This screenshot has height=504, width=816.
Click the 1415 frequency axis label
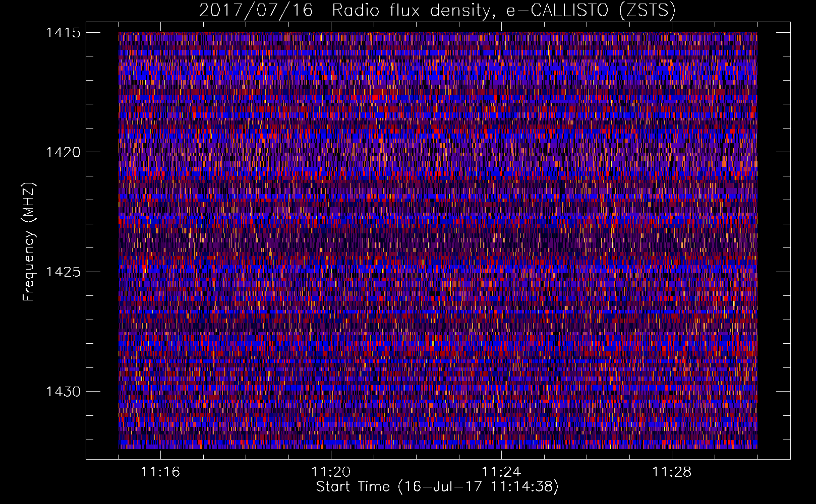(63, 33)
